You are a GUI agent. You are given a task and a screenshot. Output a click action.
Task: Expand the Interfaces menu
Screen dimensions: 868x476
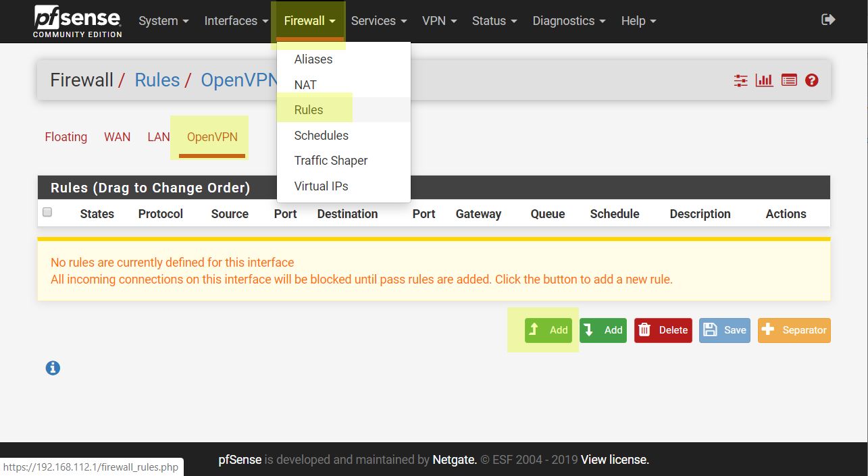coord(236,21)
